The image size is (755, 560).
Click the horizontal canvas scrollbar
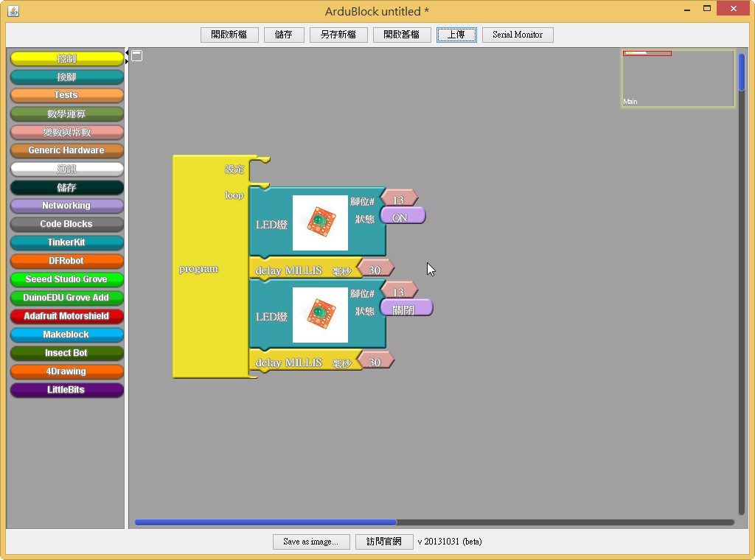point(265,522)
